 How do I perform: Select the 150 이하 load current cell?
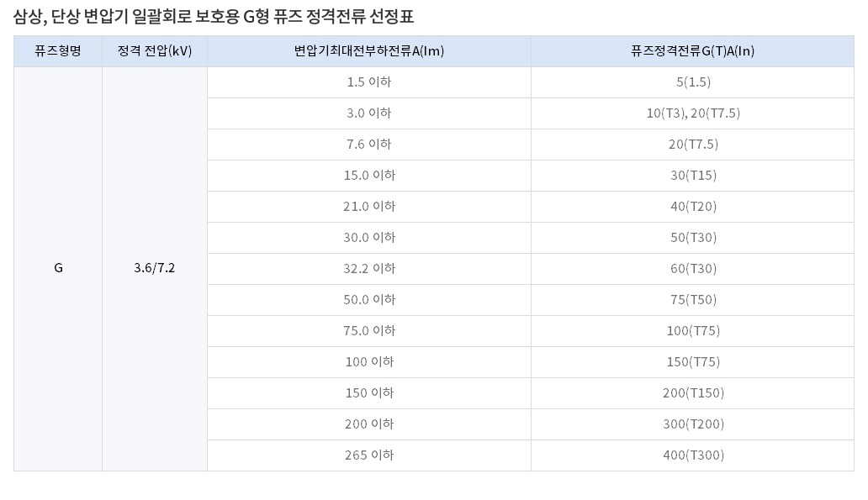369,392
